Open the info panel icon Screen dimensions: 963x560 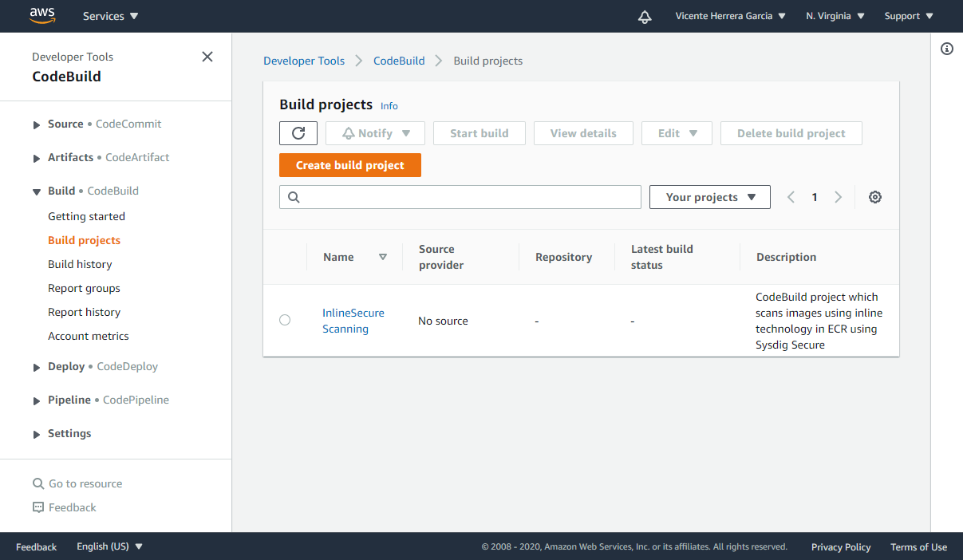pyautogui.click(x=947, y=49)
